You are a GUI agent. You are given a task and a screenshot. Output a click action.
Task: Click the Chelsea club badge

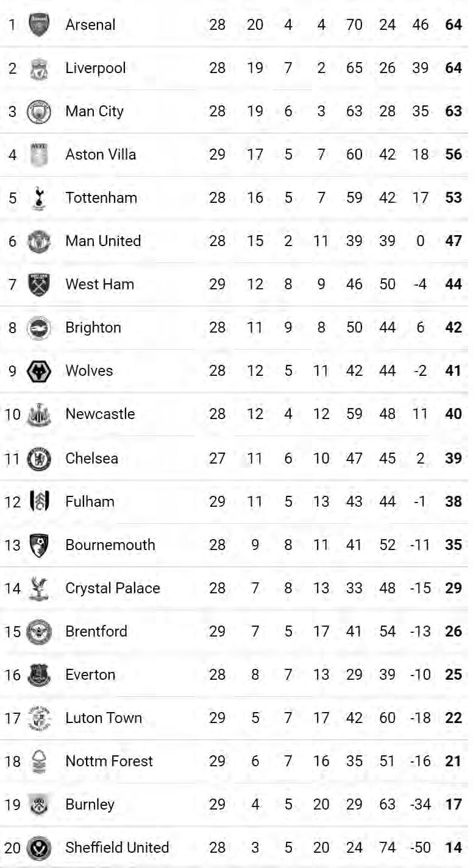pos(39,459)
